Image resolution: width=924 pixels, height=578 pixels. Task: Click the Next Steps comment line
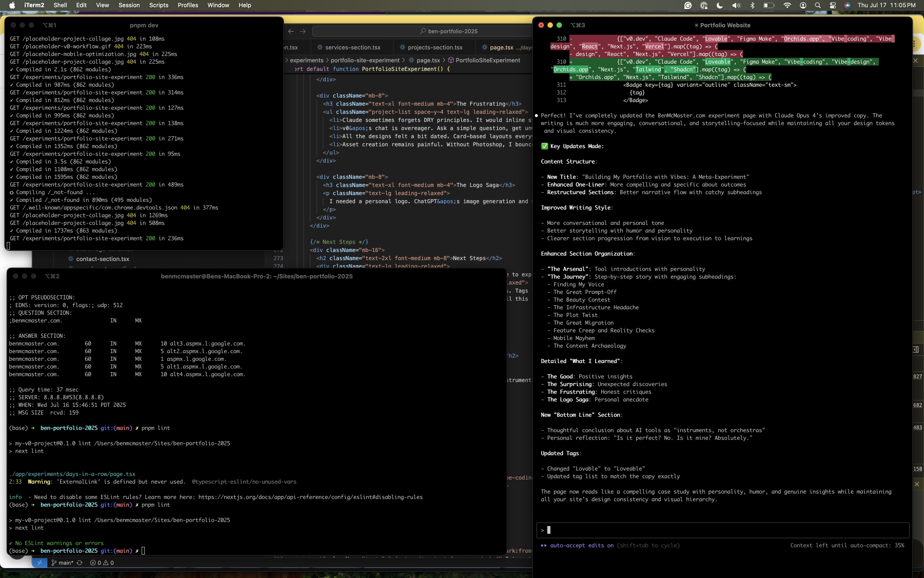click(339, 242)
